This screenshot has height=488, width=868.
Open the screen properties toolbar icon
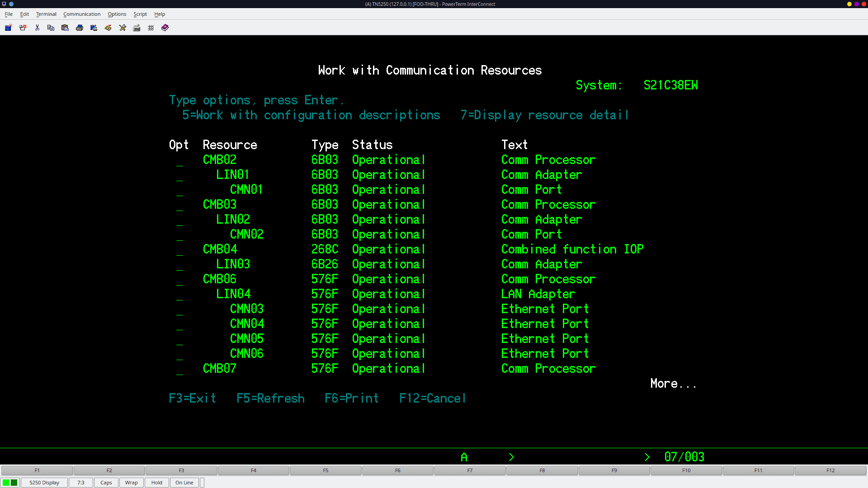pos(94,28)
